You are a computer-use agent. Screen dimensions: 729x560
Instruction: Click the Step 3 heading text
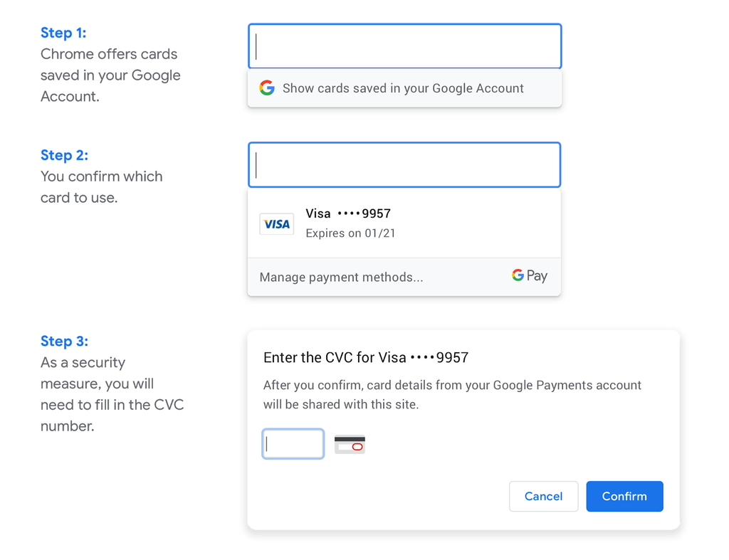[x=63, y=341]
